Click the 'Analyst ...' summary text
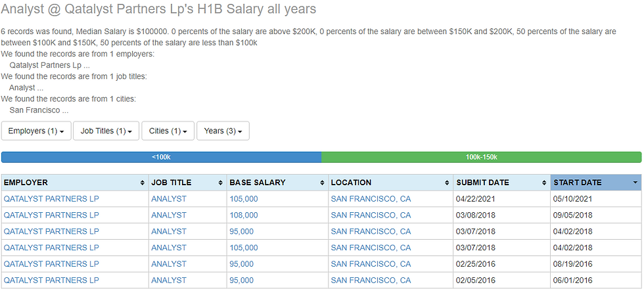Viewport: 644px width, 289px height. click(26, 88)
